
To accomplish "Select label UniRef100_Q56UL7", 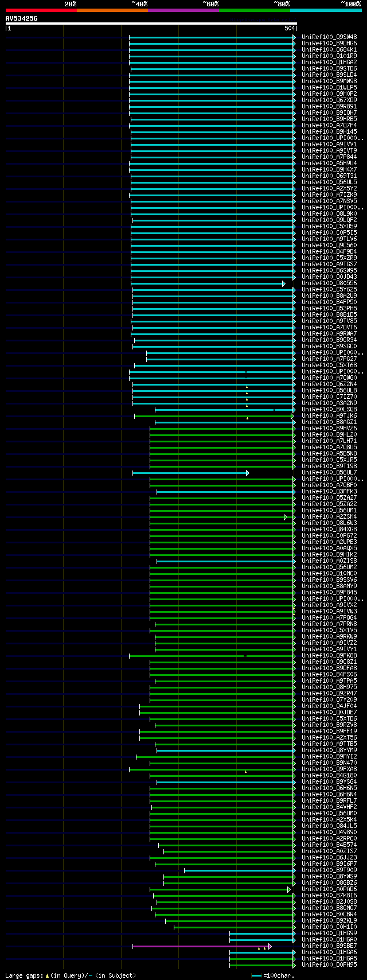I will click(x=329, y=473).
